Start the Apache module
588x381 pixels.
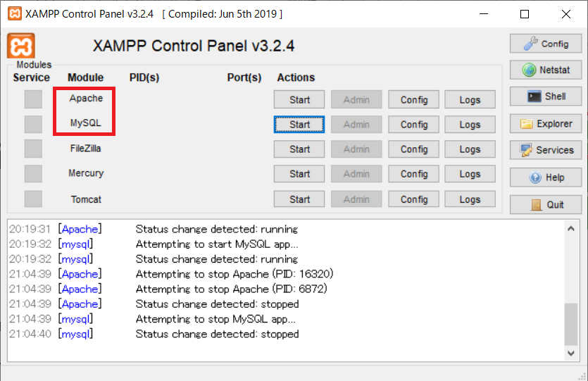[x=299, y=99]
